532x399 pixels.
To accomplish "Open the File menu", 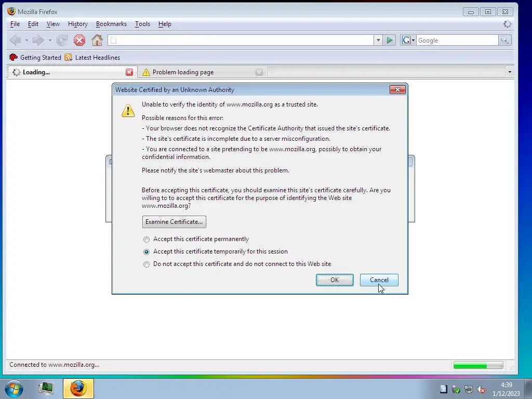I will [15, 24].
